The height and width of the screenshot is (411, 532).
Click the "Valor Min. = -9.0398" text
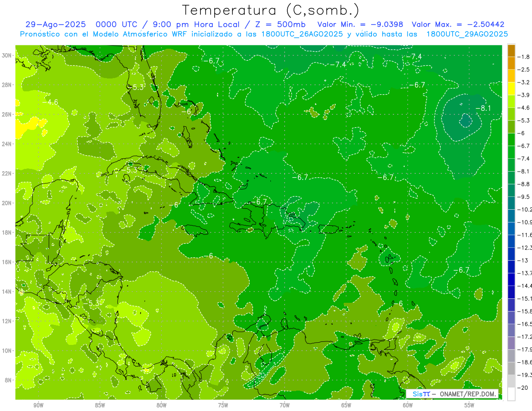coord(360,24)
